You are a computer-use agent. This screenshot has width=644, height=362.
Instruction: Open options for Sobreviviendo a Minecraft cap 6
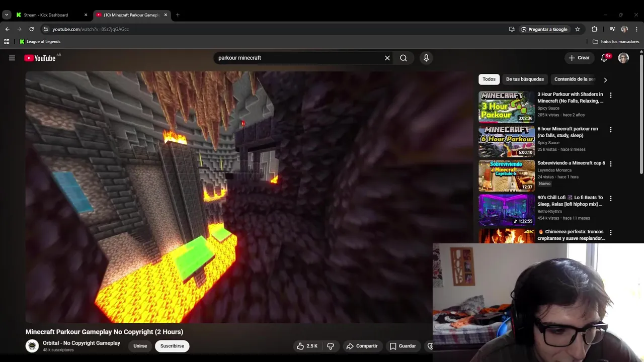coord(611,164)
